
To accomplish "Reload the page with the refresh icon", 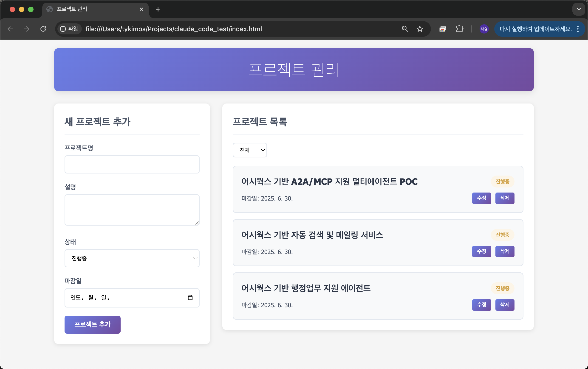I will [x=43, y=29].
